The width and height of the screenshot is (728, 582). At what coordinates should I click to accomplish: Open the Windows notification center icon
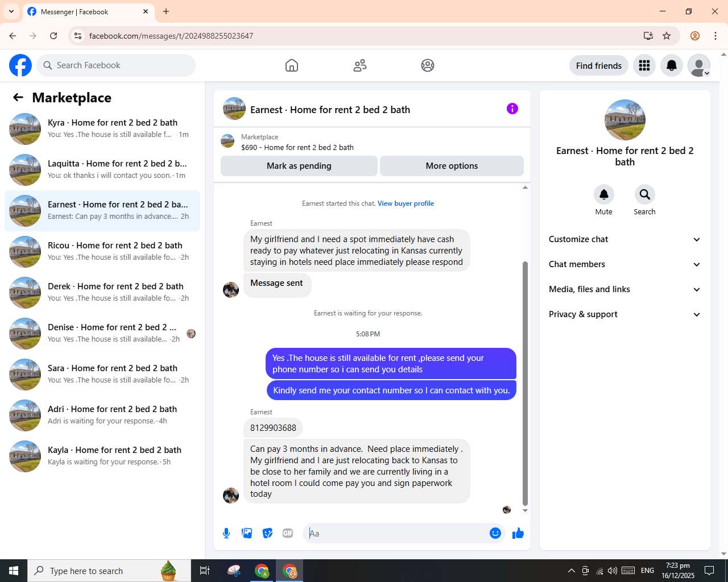point(709,571)
